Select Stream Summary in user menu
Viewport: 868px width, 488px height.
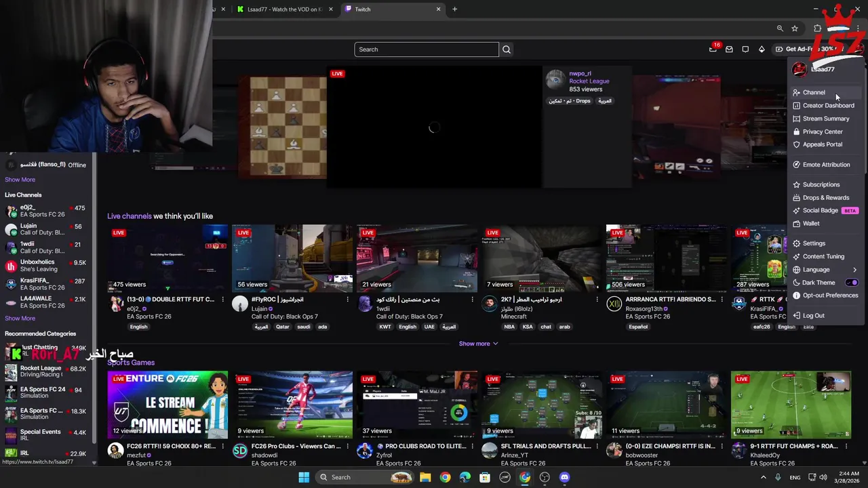point(827,119)
